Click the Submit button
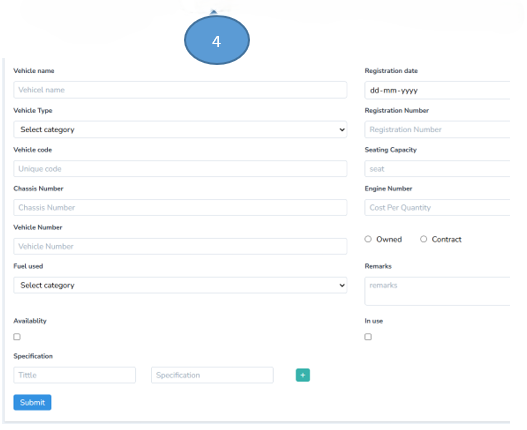 click(32, 402)
